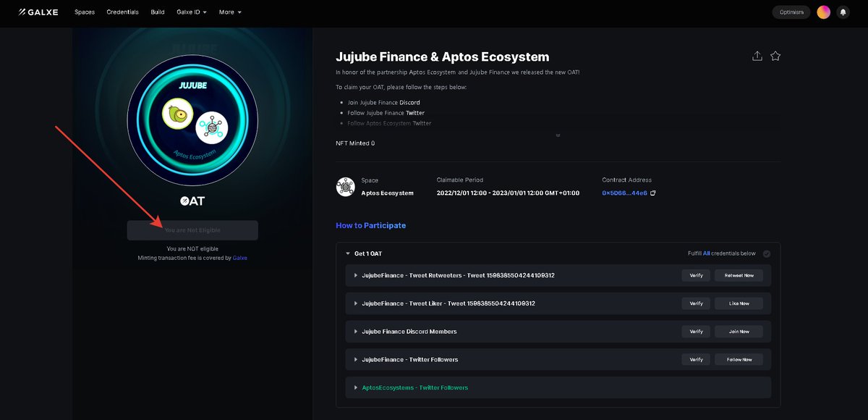The width and height of the screenshot is (868, 420).
Task: Open the Spaces menu item
Action: coord(84,12)
